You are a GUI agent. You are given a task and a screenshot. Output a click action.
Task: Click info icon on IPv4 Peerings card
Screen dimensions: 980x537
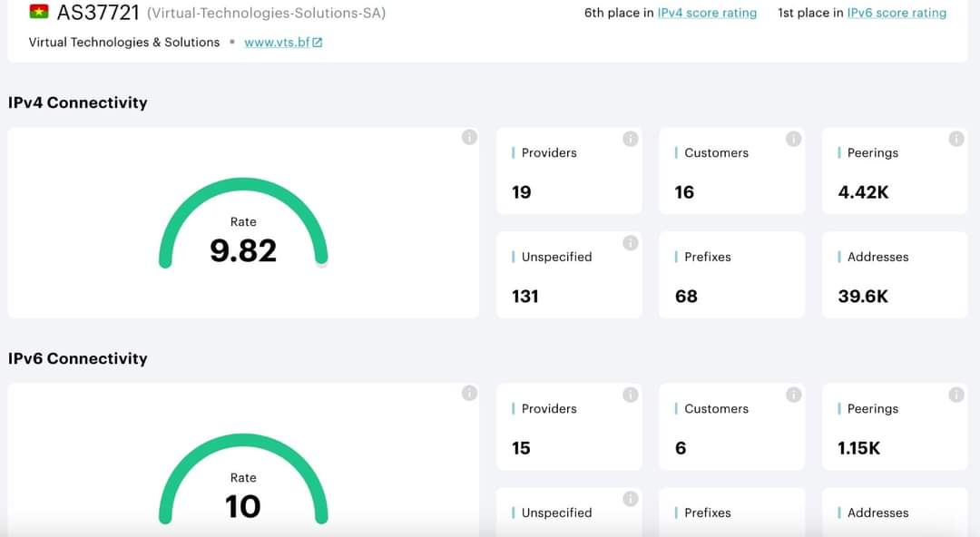955,139
